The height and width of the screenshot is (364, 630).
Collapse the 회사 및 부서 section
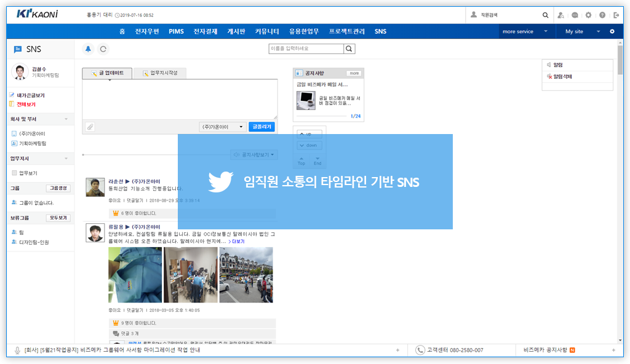pos(66,119)
